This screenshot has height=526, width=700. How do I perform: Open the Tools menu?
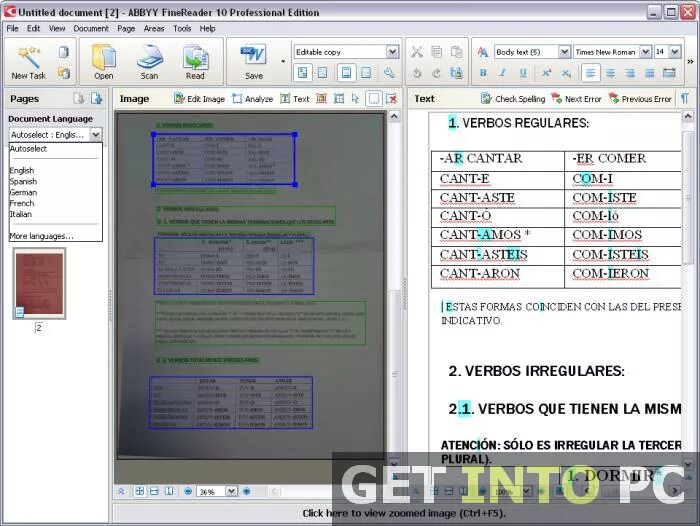coord(182,29)
